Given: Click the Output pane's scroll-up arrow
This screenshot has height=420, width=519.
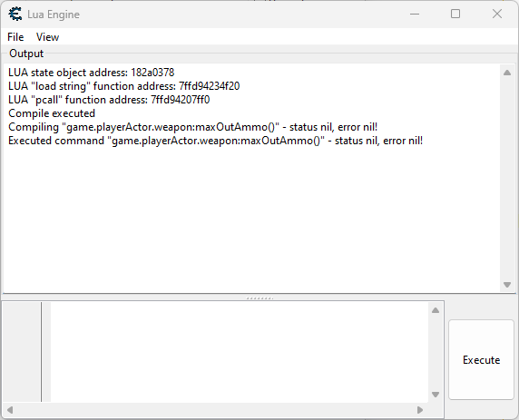Looking at the screenshot, I should (507, 73).
